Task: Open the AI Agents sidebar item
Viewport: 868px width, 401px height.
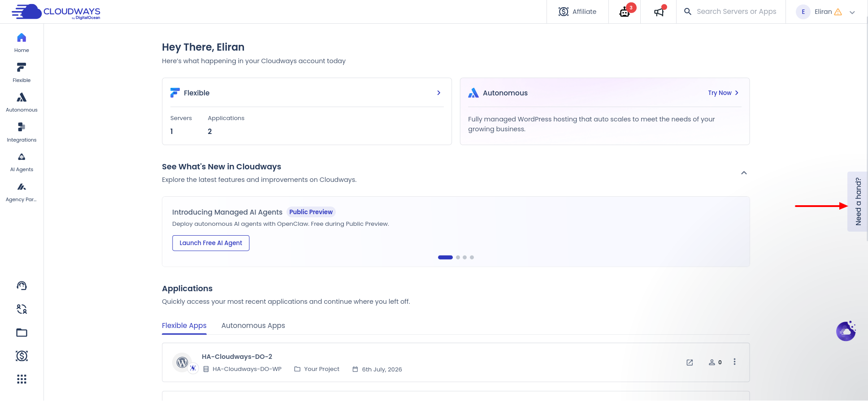Action: click(x=22, y=162)
